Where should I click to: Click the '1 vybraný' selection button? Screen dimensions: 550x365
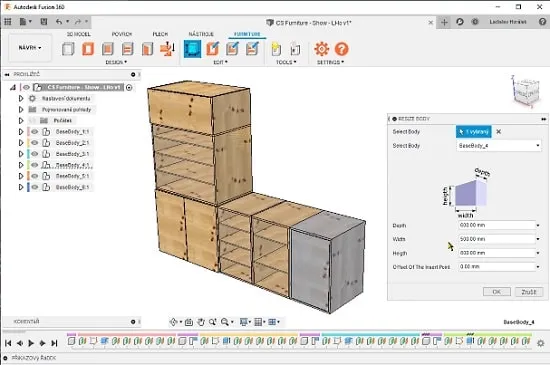474,132
